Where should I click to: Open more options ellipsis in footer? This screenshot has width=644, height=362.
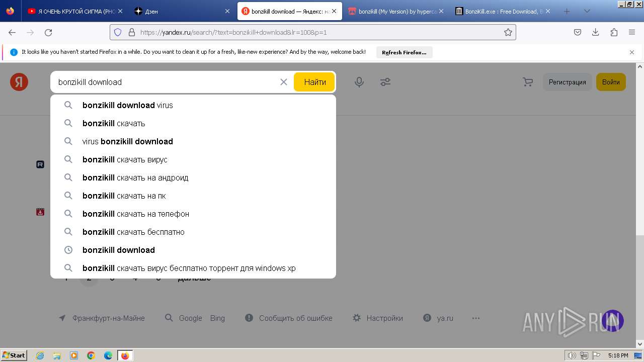[x=476, y=318]
